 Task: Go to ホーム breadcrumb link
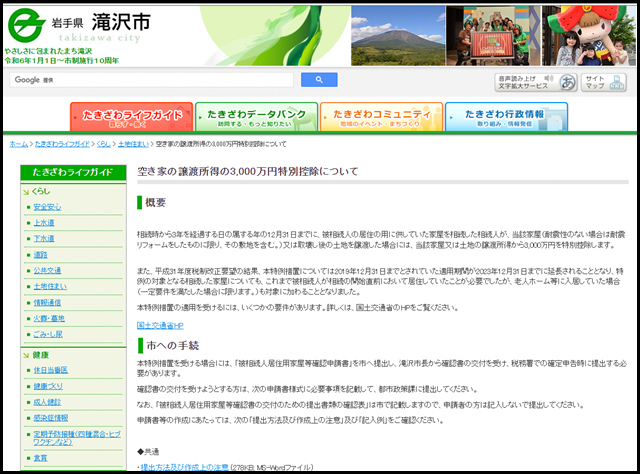click(x=18, y=144)
